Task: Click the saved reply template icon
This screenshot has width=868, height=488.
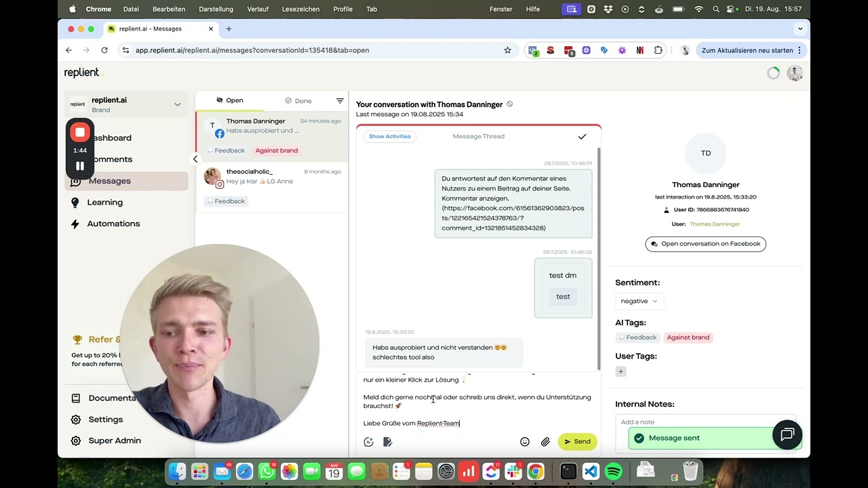Action: [x=388, y=442]
